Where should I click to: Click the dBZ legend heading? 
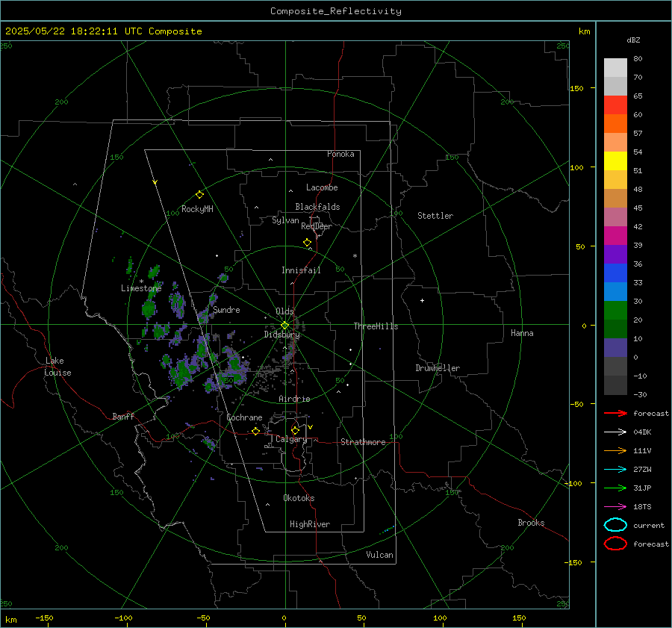pyautogui.click(x=633, y=40)
